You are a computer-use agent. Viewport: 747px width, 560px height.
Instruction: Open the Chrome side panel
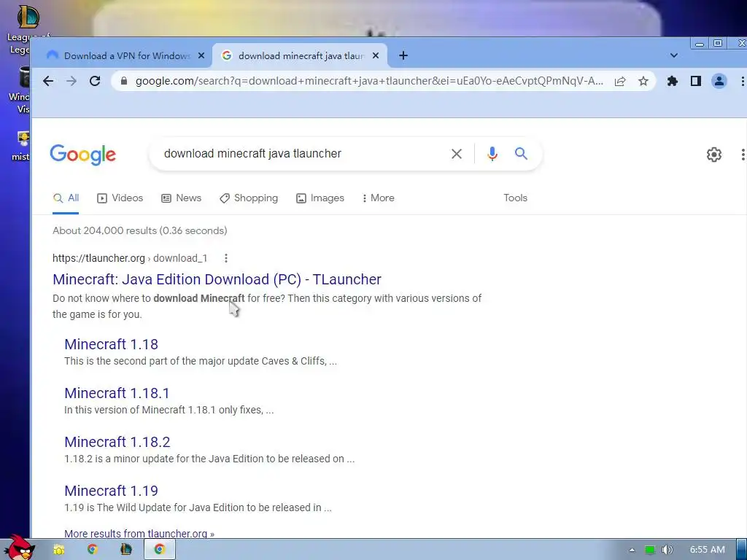click(695, 82)
